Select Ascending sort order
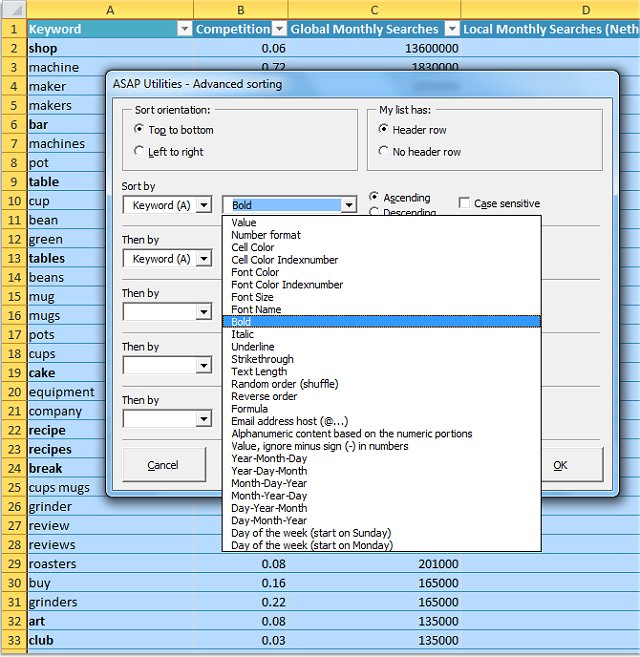640x657 pixels. pos(374,197)
